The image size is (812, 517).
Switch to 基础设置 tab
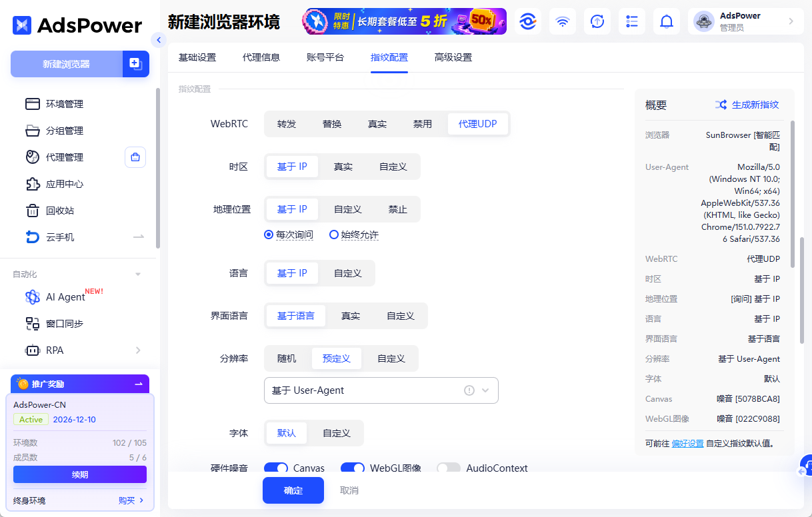(x=197, y=57)
